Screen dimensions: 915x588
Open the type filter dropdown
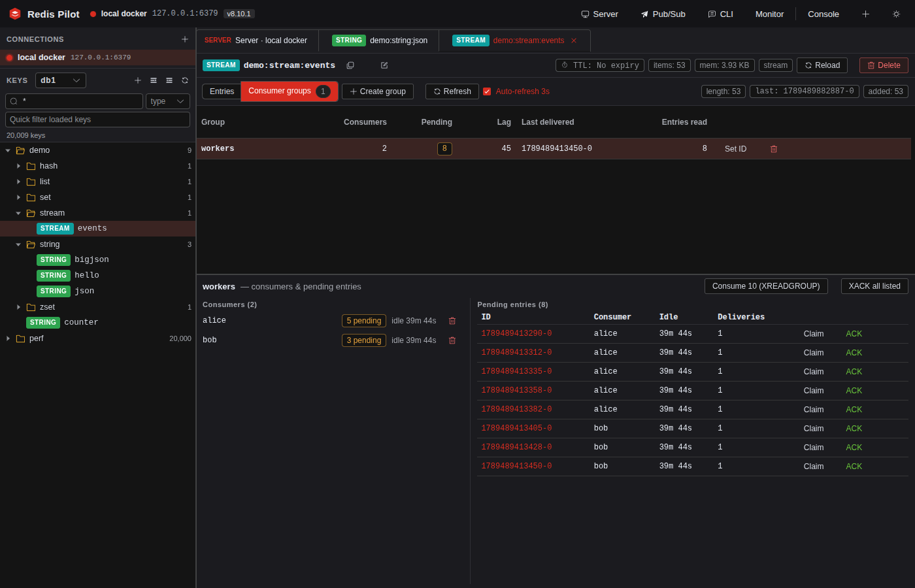click(168, 101)
